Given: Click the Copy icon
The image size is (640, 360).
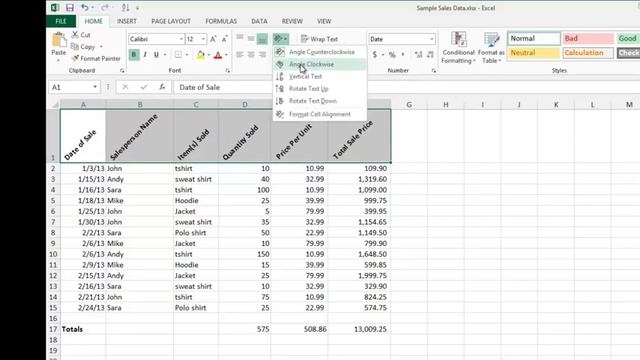Looking at the screenshot, I should 75,47.
